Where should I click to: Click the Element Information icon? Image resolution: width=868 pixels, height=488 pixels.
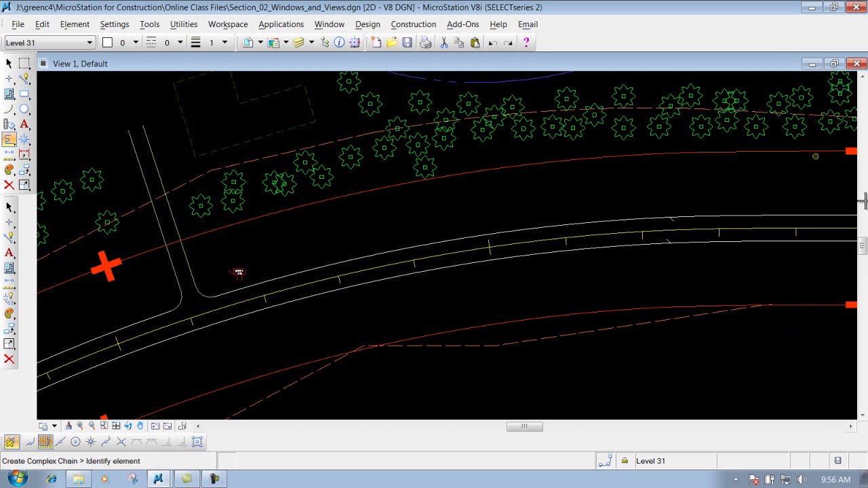(339, 43)
